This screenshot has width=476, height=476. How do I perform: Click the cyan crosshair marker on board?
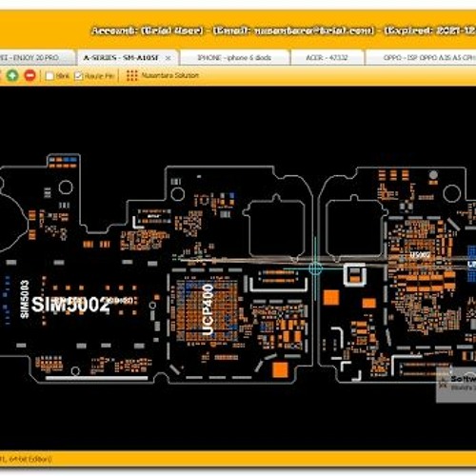(315, 268)
